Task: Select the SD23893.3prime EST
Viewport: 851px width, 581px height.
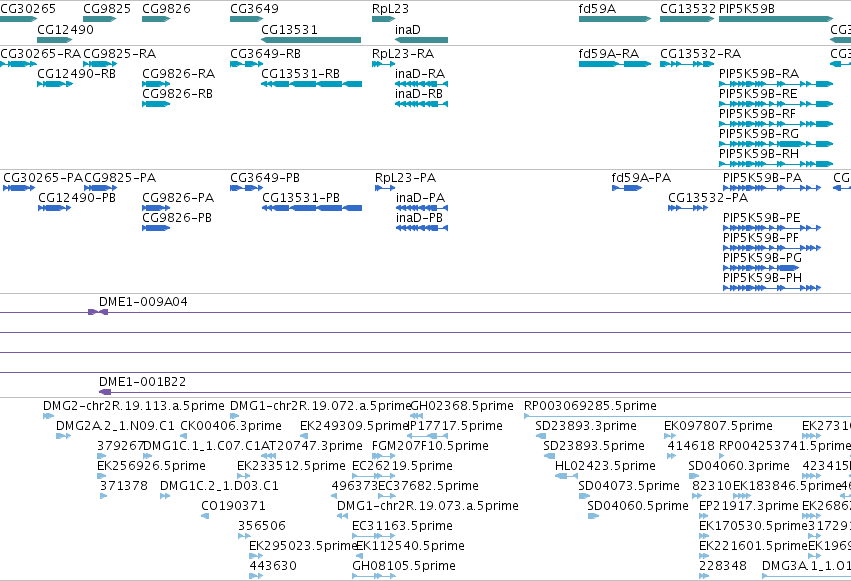Action: tap(541, 436)
